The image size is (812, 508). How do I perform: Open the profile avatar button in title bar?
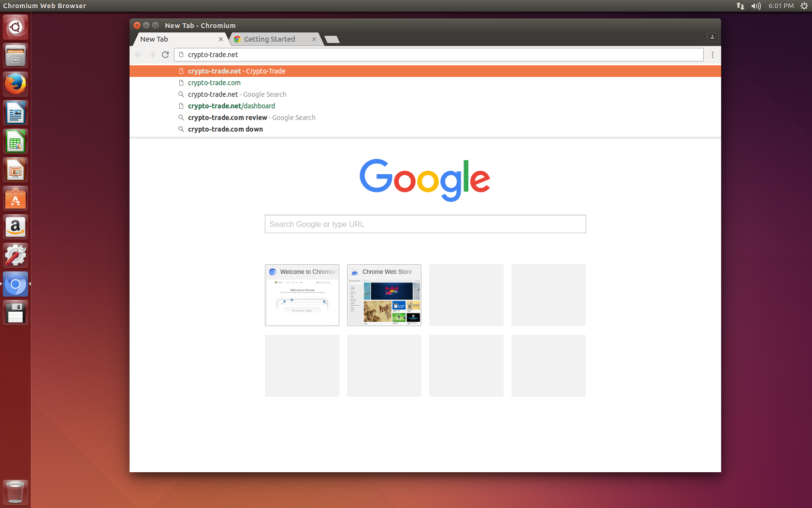point(712,37)
